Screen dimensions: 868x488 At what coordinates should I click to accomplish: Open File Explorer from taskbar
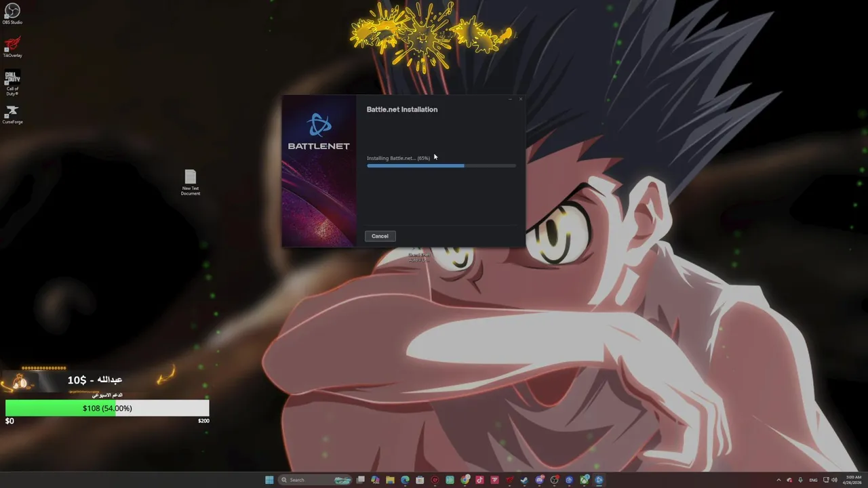point(390,480)
